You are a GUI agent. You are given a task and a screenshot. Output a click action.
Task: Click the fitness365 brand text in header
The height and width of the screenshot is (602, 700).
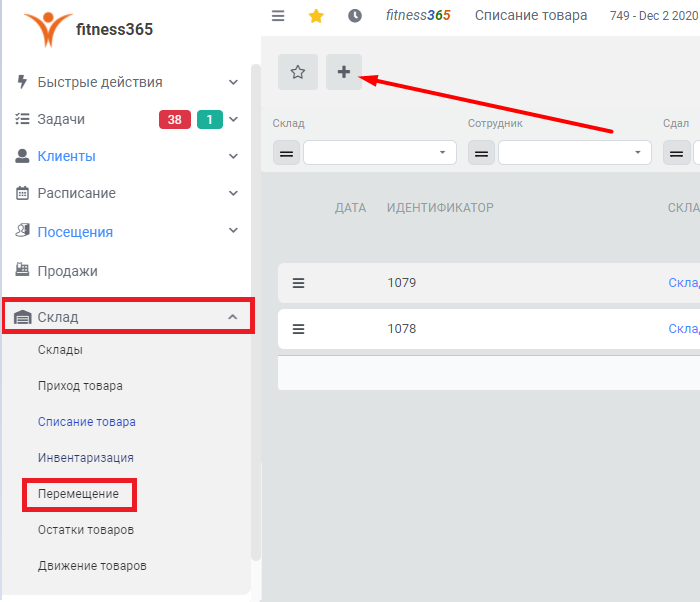[x=418, y=16]
